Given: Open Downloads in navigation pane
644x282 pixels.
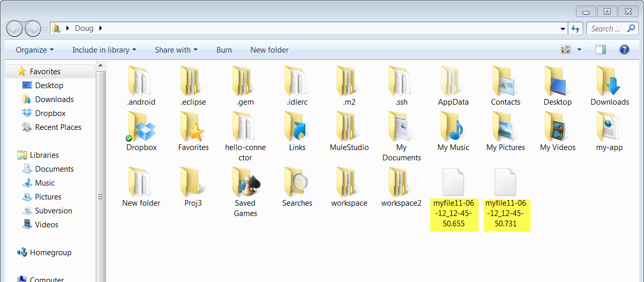Looking at the screenshot, I should click(54, 99).
